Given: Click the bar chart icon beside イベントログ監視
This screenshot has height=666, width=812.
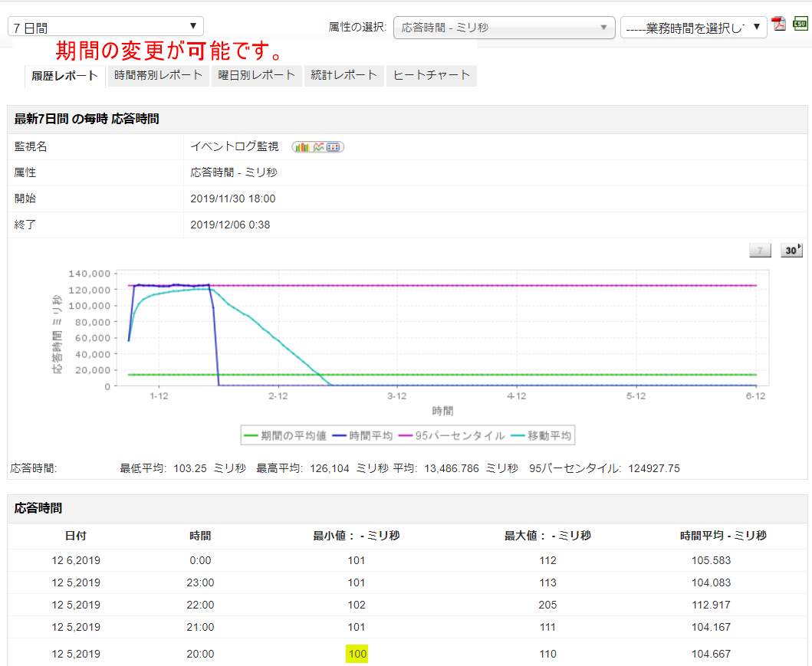Looking at the screenshot, I should pyautogui.click(x=301, y=146).
